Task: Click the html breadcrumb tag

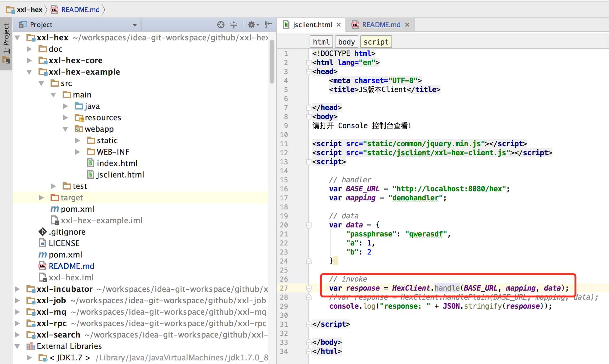Action: [x=321, y=42]
